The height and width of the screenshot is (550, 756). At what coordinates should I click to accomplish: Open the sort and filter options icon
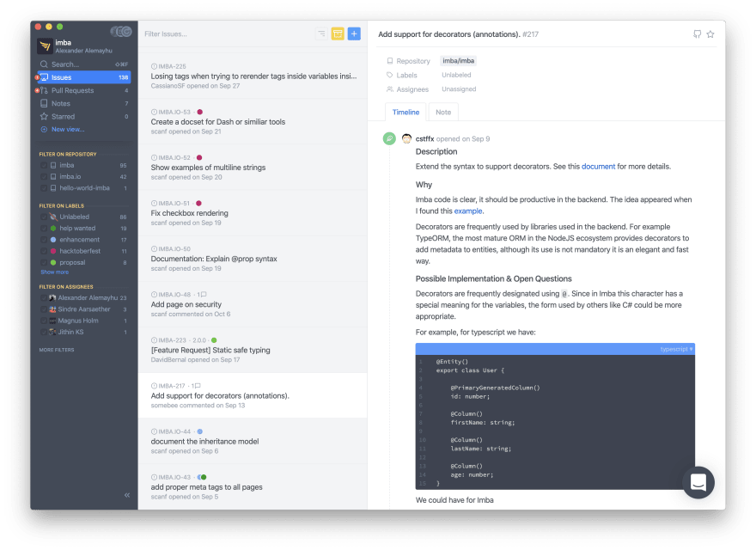321,34
